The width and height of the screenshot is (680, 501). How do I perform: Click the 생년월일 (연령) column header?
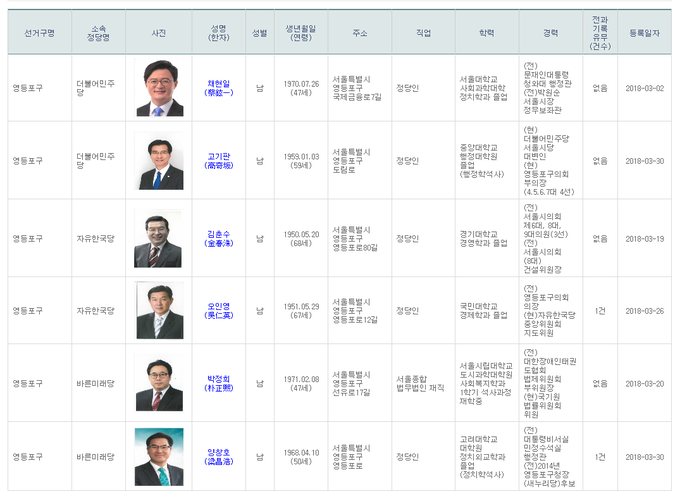coord(301,33)
